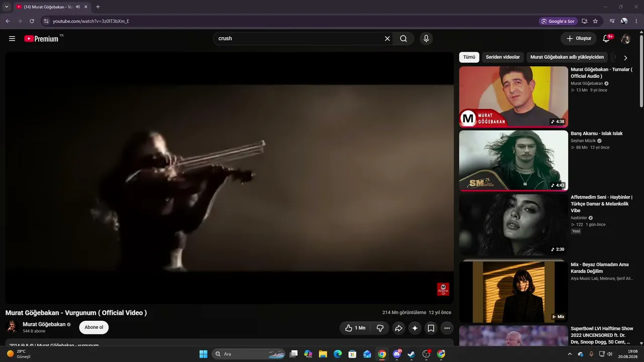Viewport: 644px width, 362px height.
Task: Open Affetmedim Seni - Haybinler video title
Action: [602, 204]
